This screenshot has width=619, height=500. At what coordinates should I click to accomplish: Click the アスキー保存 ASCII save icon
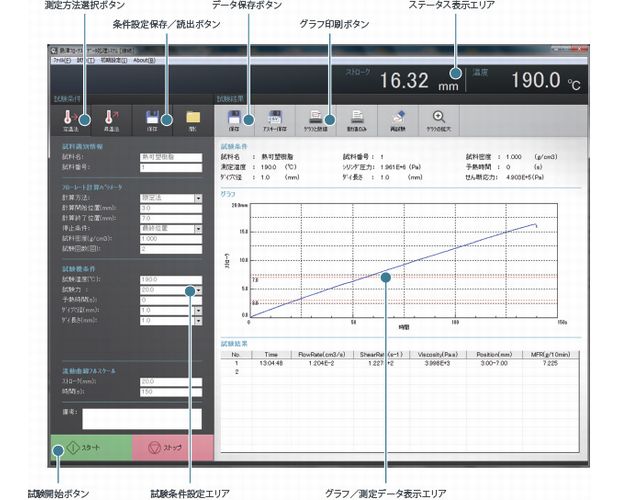point(275,120)
